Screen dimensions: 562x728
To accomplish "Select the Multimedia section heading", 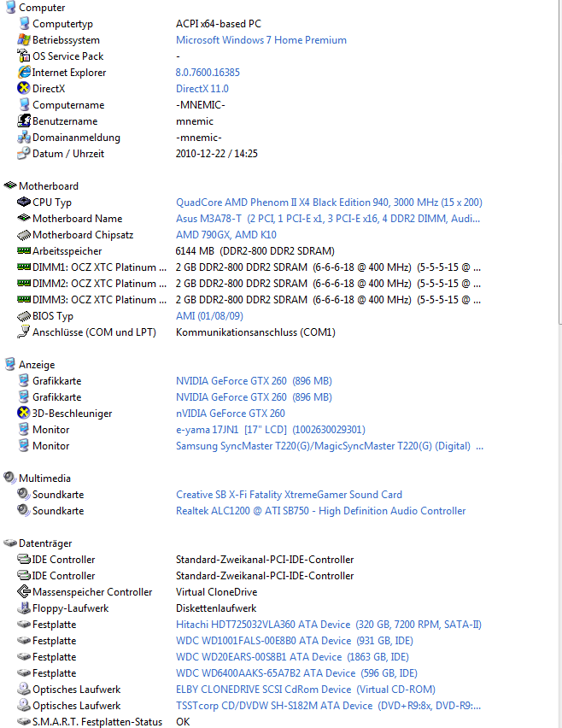I will tap(45, 478).
